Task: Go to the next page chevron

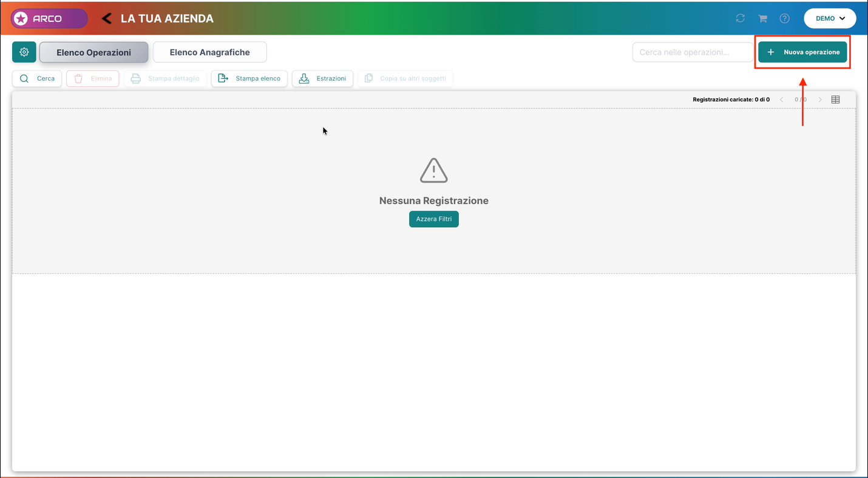Action: click(820, 100)
